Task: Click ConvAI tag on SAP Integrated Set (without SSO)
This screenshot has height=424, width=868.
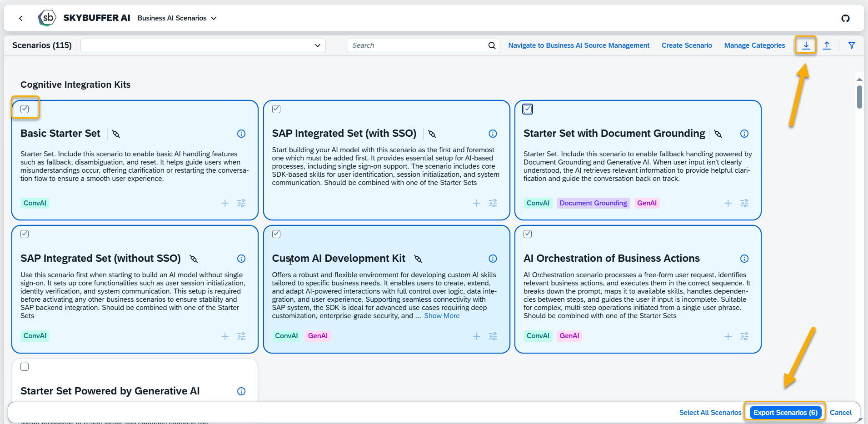Action: 35,336
